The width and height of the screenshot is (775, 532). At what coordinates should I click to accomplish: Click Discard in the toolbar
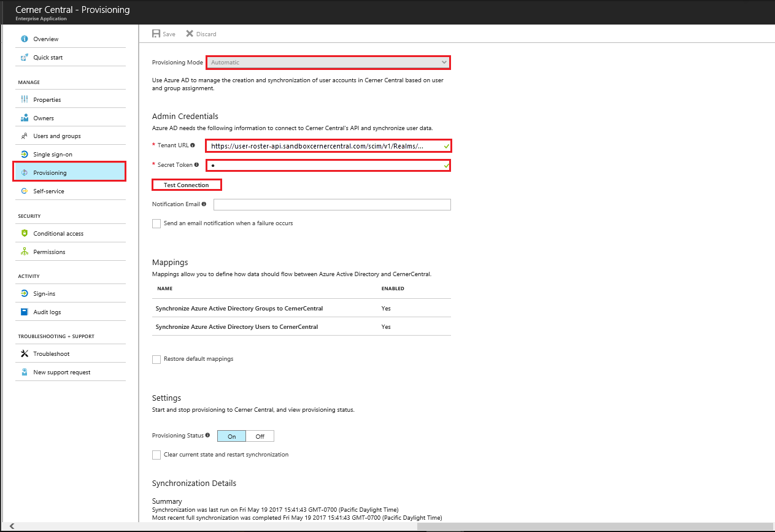click(x=201, y=34)
